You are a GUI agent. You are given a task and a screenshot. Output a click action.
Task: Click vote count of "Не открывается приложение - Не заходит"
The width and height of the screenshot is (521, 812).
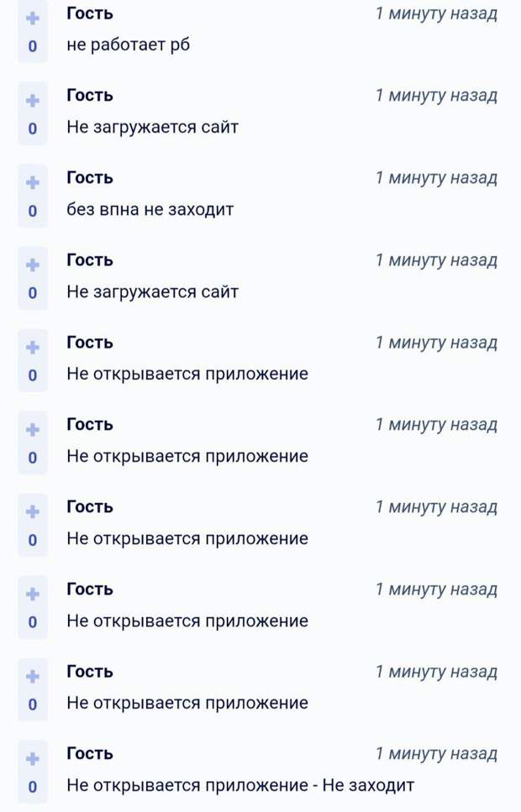(x=32, y=788)
